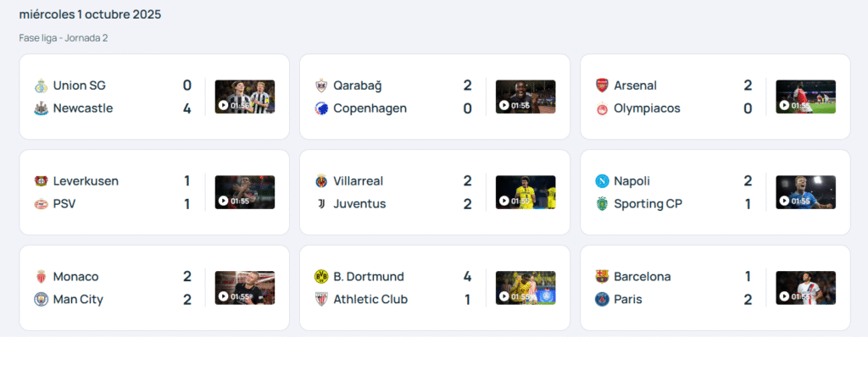
Task: Click the Man City club crest
Action: click(x=40, y=300)
